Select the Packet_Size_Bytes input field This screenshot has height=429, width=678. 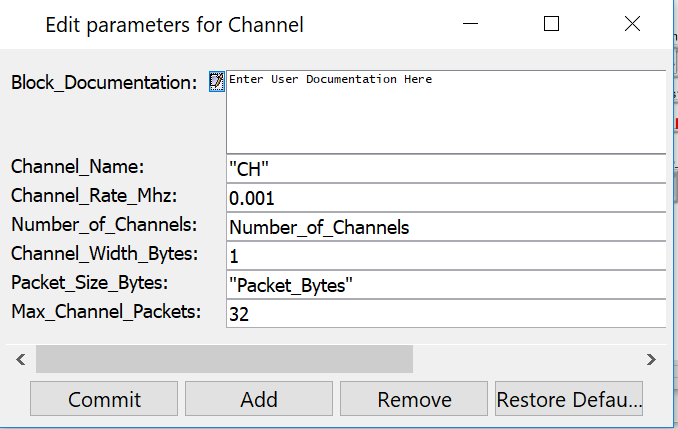click(x=445, y=285)
